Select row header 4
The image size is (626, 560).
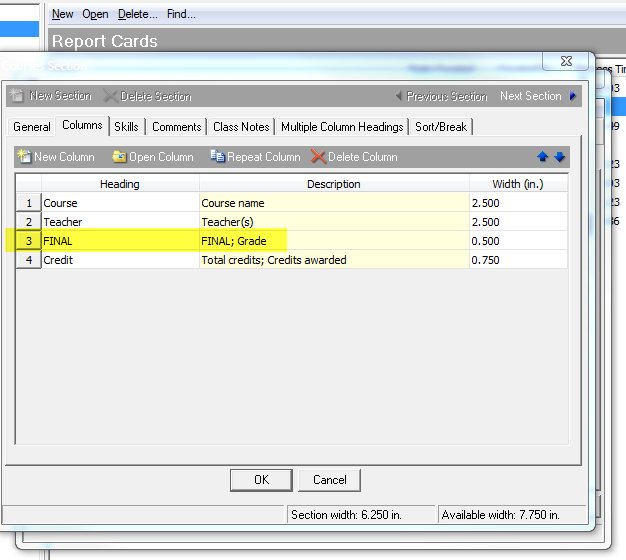pyautogui.click(x=29, y=260)
